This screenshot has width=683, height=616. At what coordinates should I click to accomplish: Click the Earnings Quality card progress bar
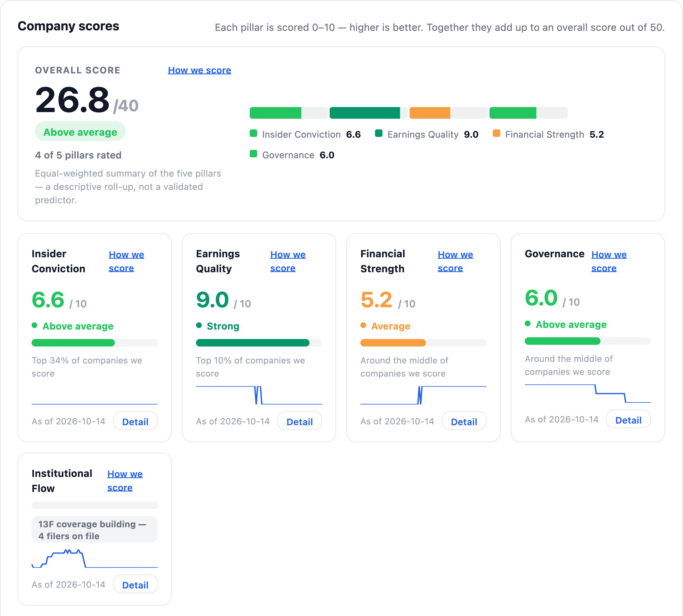[259, 343]
